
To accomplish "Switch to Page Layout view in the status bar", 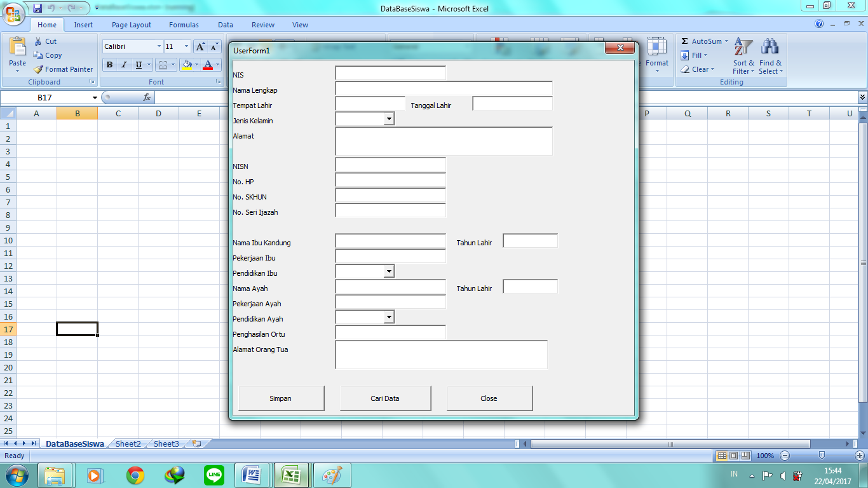I will tap(733, 456).
